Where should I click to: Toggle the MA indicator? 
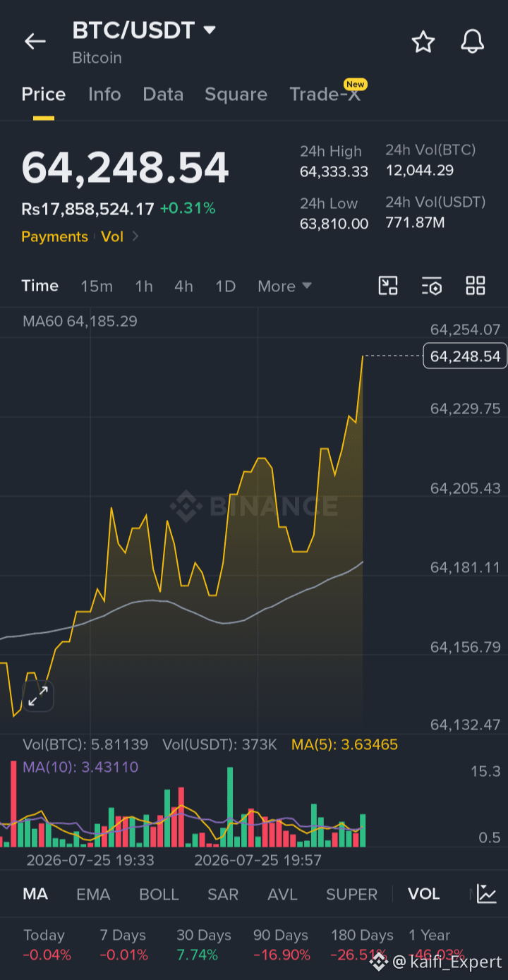click(x=35, y=894)
